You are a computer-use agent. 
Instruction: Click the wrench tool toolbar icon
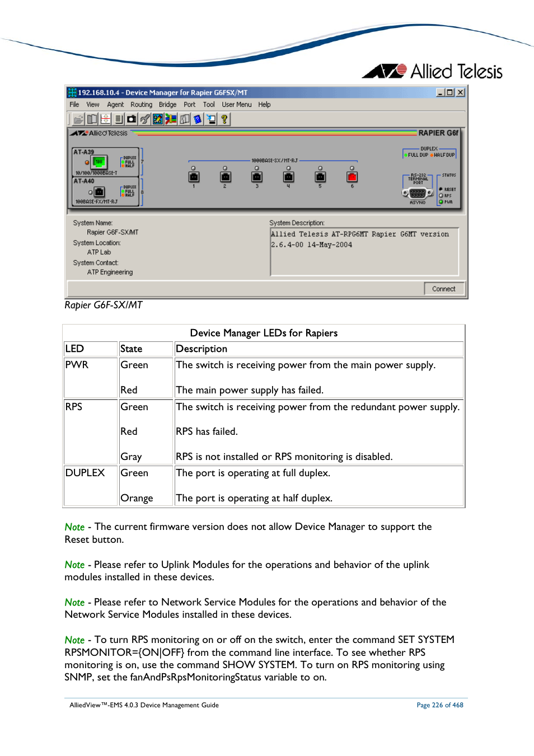click(x=145, y=119)
